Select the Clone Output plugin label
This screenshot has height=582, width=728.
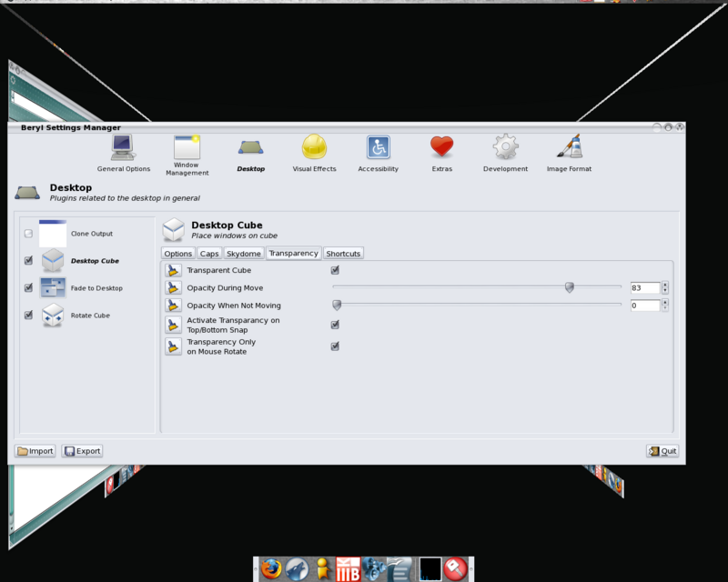(92, 234)
